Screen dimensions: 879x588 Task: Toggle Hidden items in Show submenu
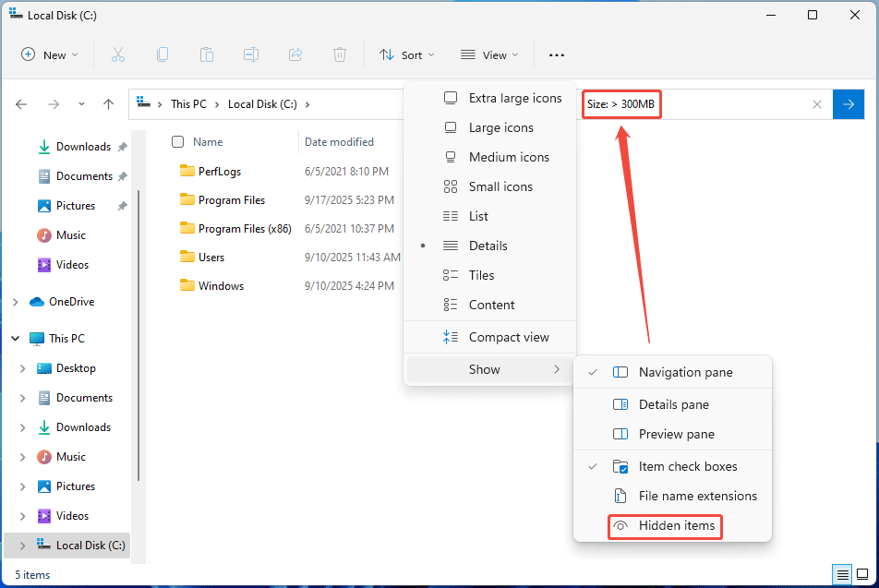click(676, 525)
